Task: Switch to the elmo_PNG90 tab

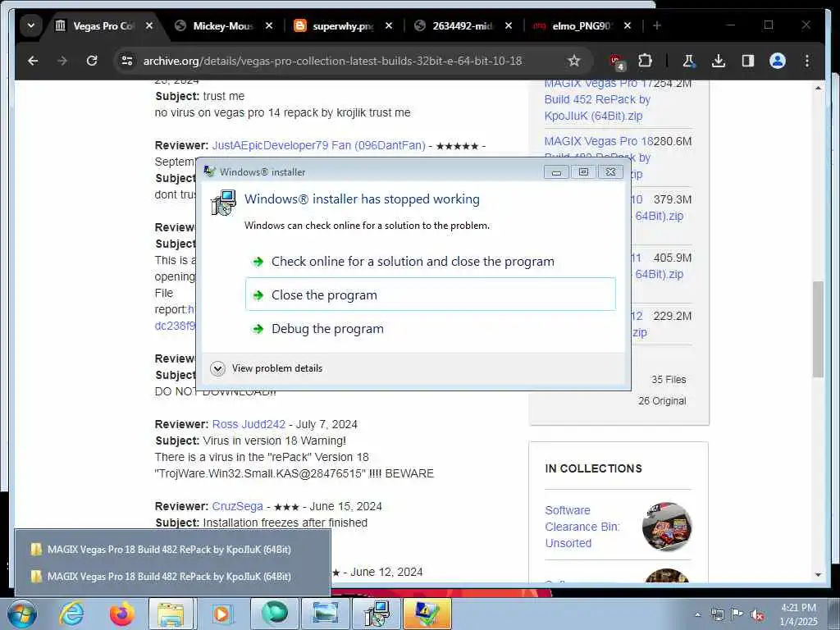Action: 582,25
